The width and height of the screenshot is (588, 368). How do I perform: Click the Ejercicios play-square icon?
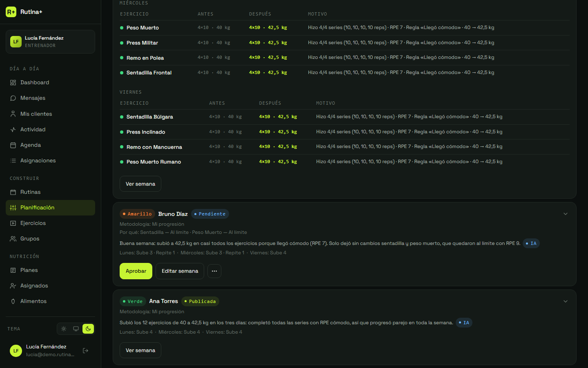[x=13, y=223]
